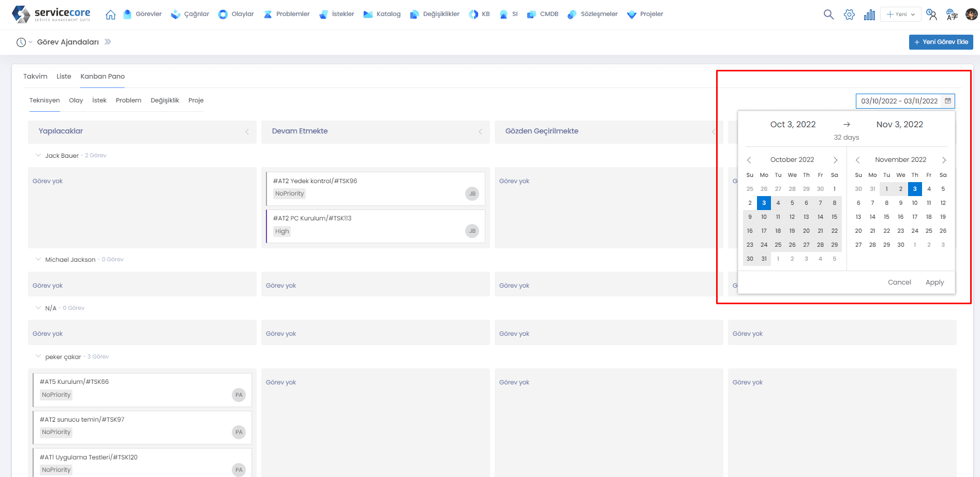Click the user search icon in header

pos(932,14)
